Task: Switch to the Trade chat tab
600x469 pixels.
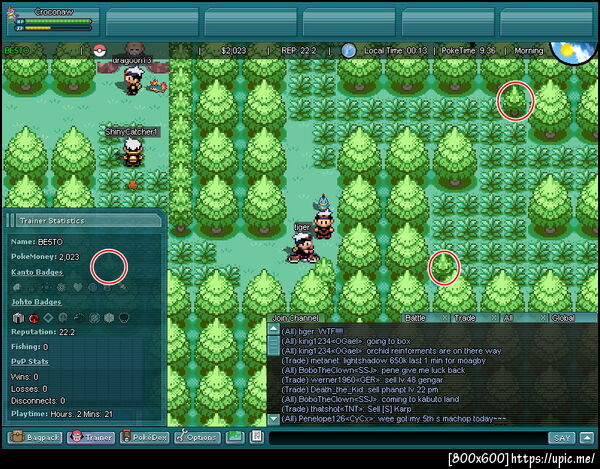Action: 465,318
